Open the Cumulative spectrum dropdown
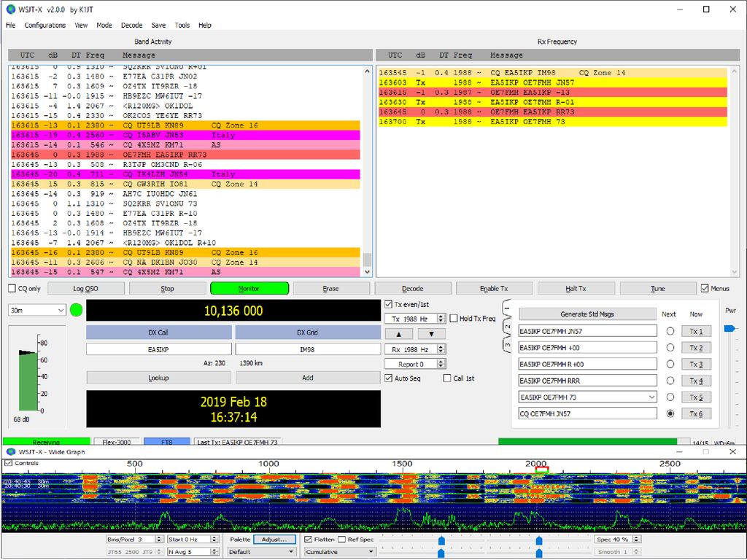Viewport: 747px width, 560px height. pyautogui.click(x=340, y=551)
